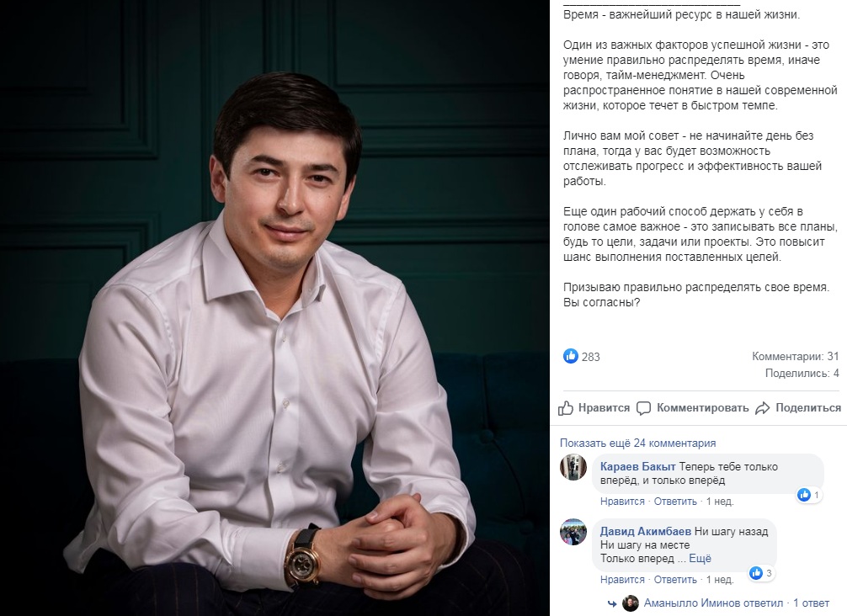Open Давид Акимбаев's avatar thumbnail
The image size is (847, 616).
click(x=573, y=532)
